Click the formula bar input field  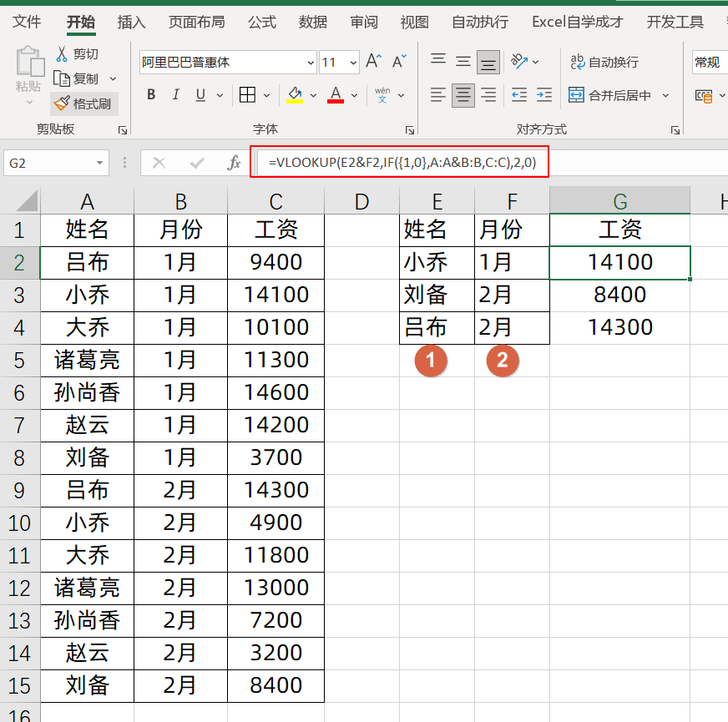point(492,163)
